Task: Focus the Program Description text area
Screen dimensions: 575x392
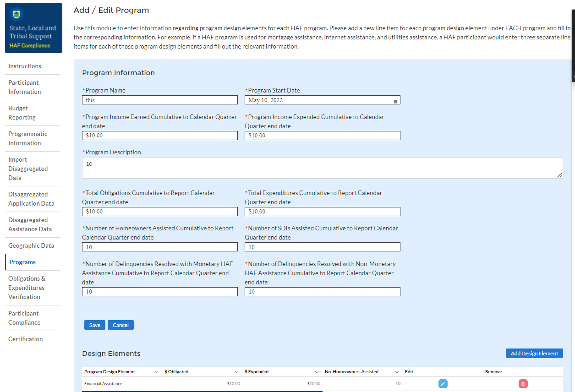Action: (x=322, y=168)
